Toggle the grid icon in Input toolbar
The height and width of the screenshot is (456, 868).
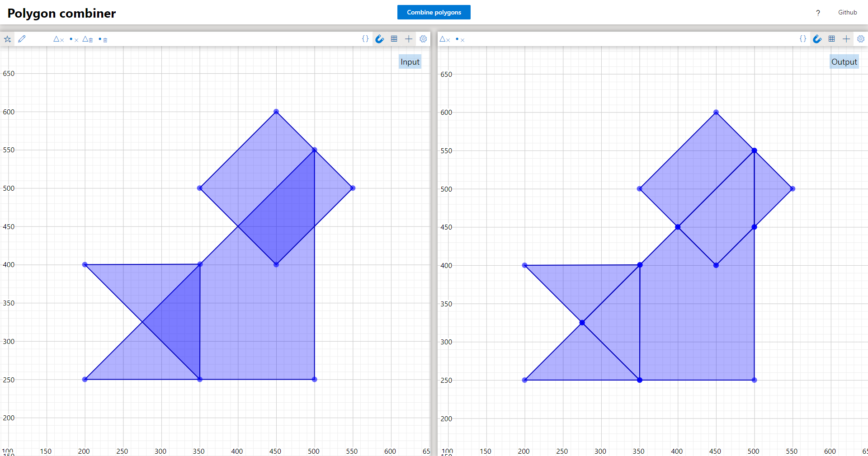click(394, 39)
